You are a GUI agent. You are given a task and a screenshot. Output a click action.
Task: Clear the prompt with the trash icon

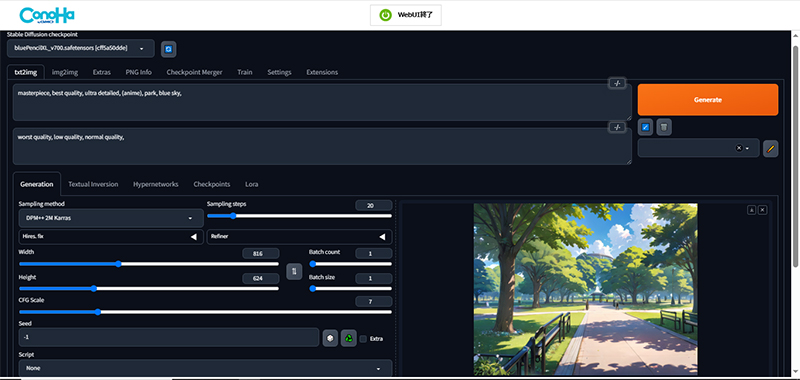pyautogui.click(x=664, y=127)
